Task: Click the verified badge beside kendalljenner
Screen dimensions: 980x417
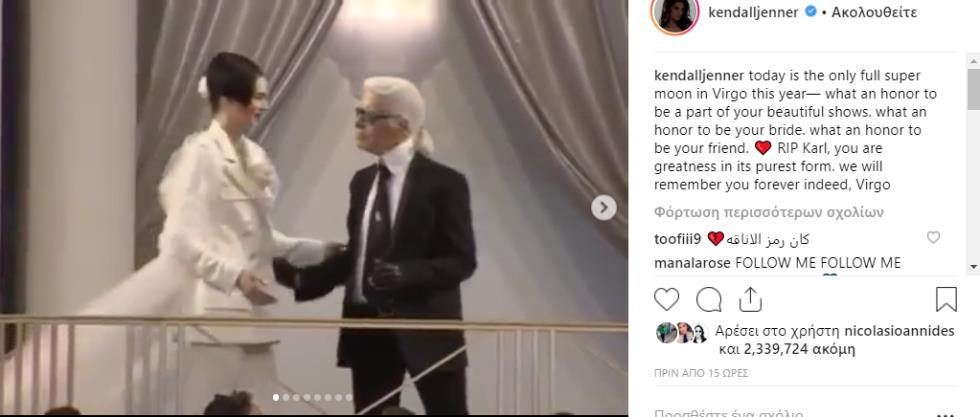Action: point(811,12)
